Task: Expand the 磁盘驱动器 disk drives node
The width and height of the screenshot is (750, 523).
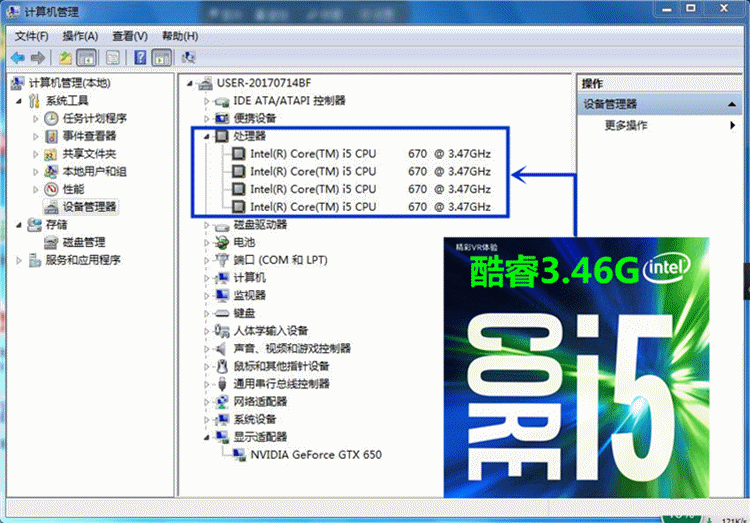Action: pyautogui.click(x=207, y=225)
